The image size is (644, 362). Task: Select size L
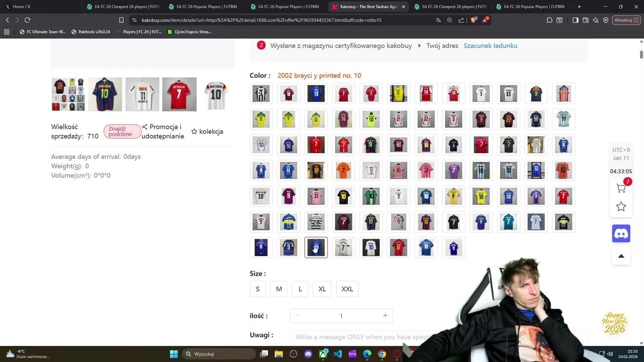tap(300, 289)
